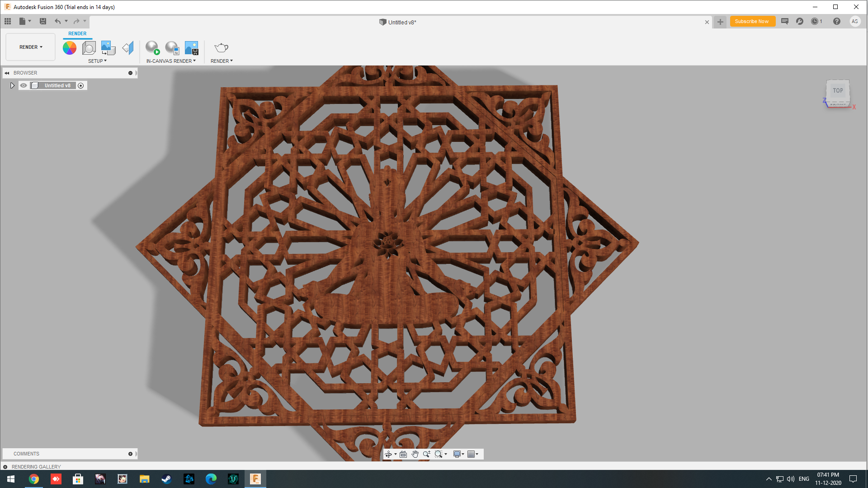This screenshot has width=868, height=488.
Task: Start In-Canvas Render
Action: pos(152,48)
